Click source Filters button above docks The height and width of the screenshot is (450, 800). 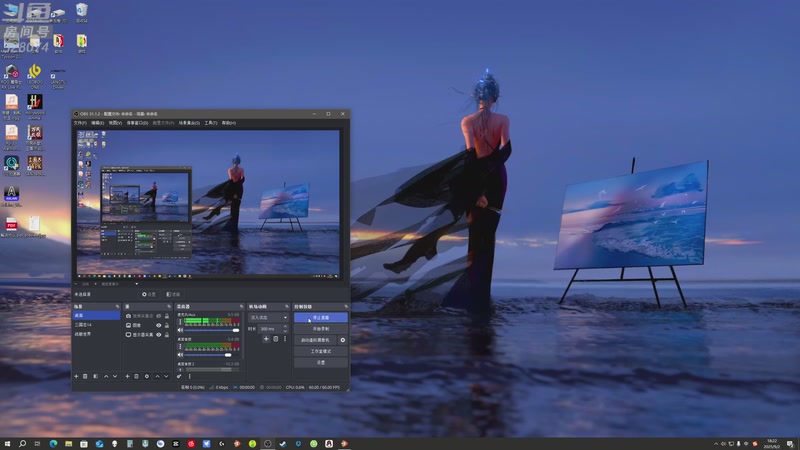[x=173, y=294]
